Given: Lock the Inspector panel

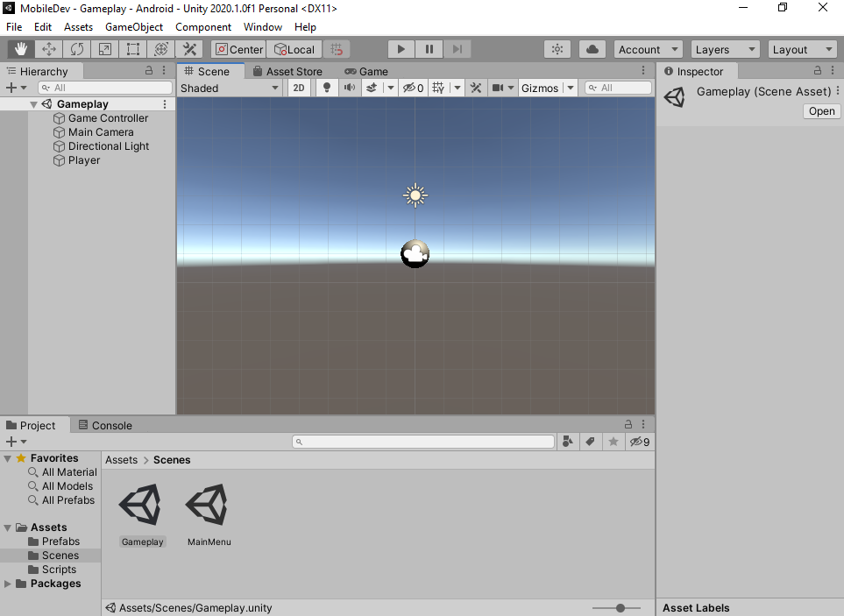Looking at the screenshot, I should pos(818,70).
